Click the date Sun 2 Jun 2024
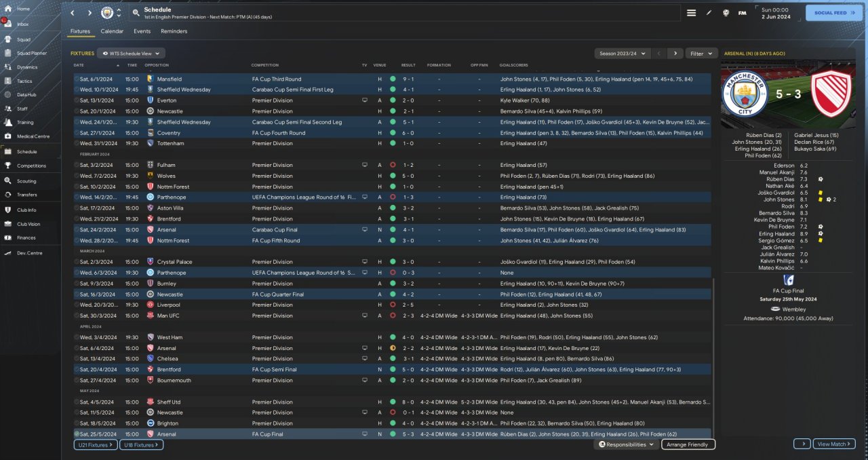Image resolution: width=868 pixels, height=460 pixels. (776, 13)
